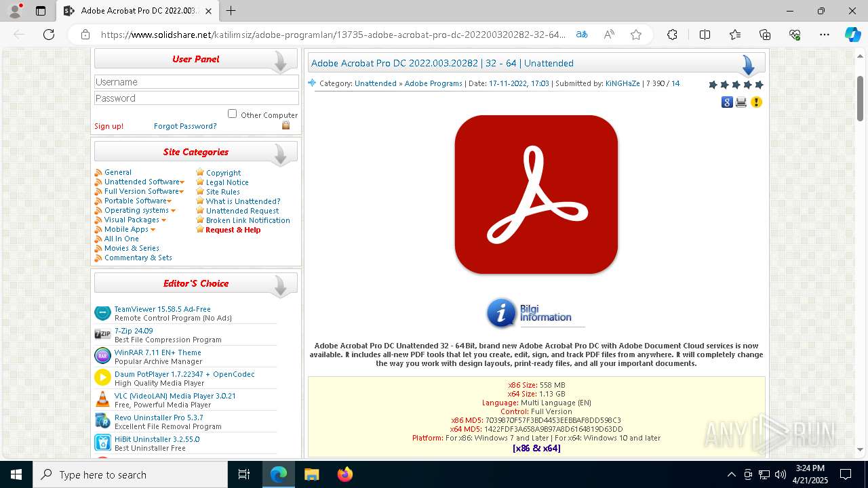Image resolution: width=868 pixels, height=488 pixels.
Task: Expand the Operating systems category
Action: [x=173, y=211]
